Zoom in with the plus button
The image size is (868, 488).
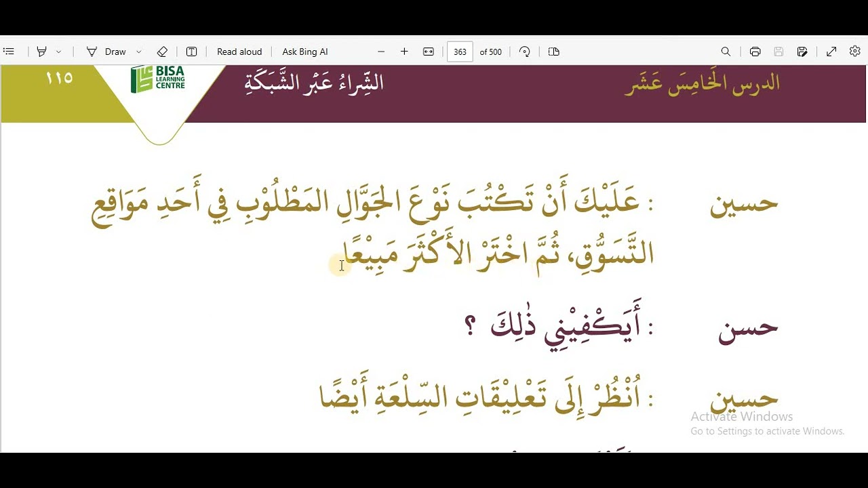tap(404, 52)
